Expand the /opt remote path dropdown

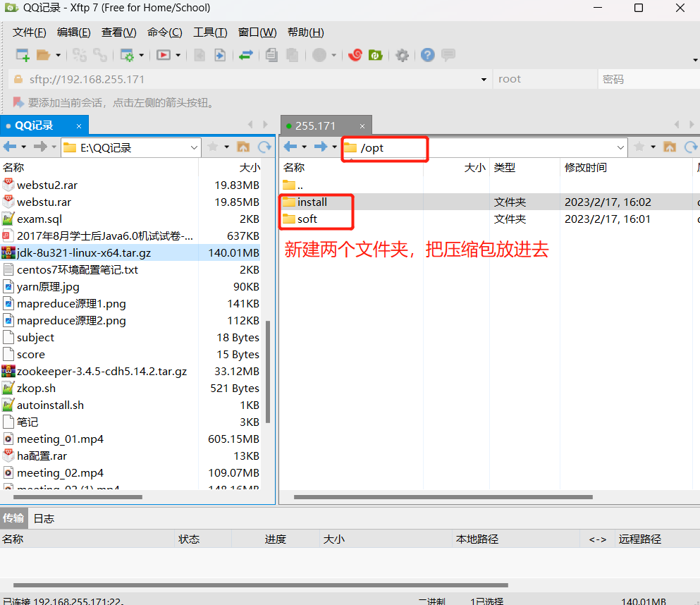(620, 147)
